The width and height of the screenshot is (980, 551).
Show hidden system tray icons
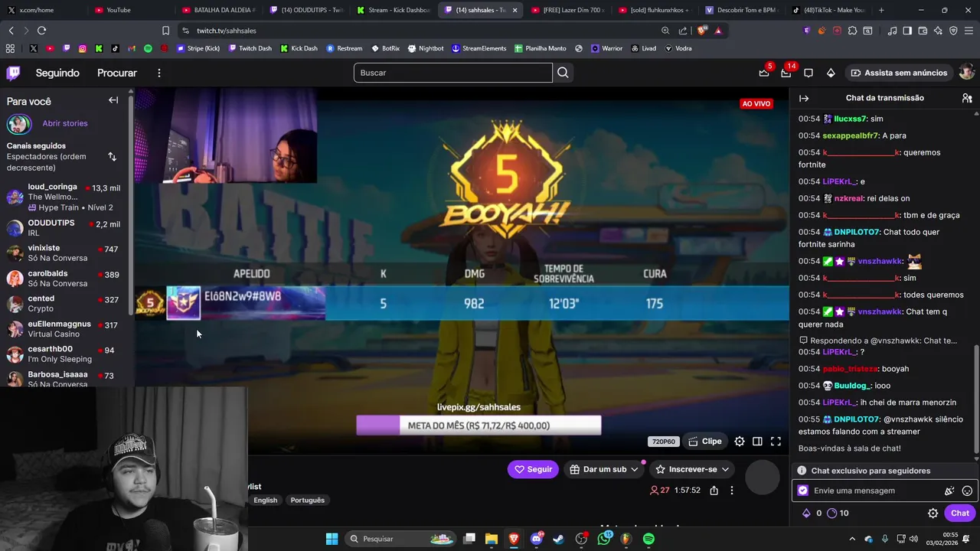click(x=852, y=539)
